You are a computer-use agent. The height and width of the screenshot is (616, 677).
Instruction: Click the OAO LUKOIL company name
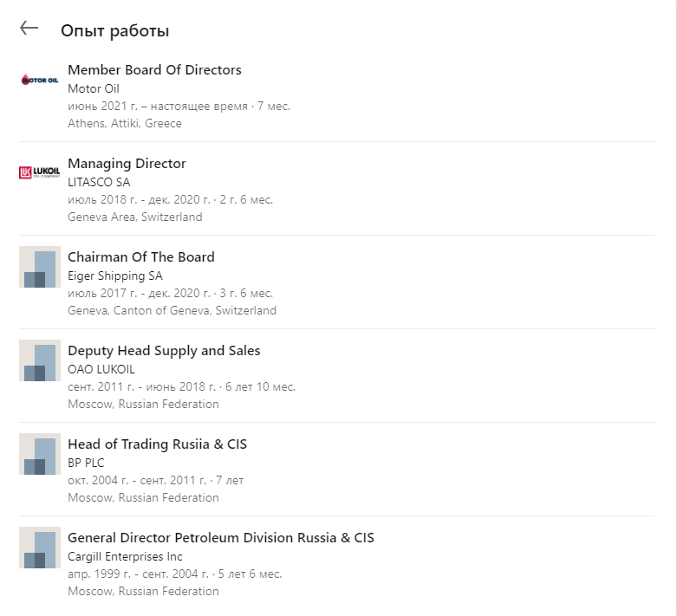(101, 369)
